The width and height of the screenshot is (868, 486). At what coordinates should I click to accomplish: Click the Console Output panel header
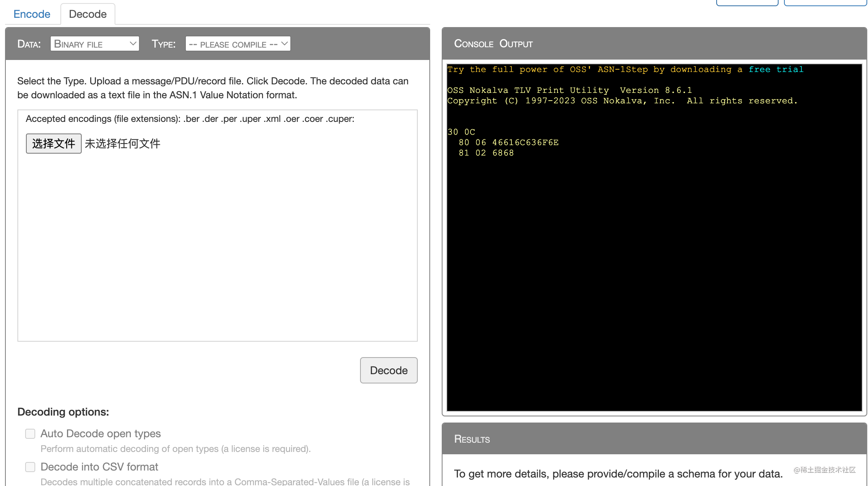[654, 43]
